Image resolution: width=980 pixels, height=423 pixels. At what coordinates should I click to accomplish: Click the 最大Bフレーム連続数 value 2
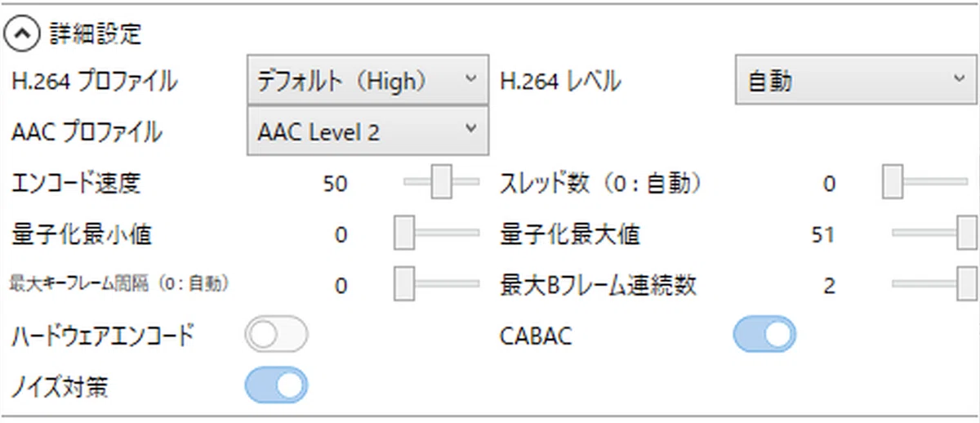pos(829,287)
